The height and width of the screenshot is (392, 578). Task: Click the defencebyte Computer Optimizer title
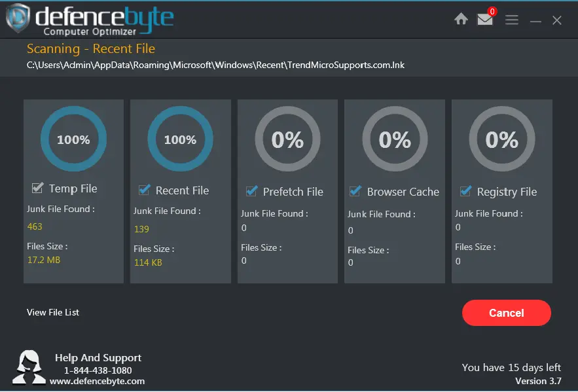pos(104,20)
